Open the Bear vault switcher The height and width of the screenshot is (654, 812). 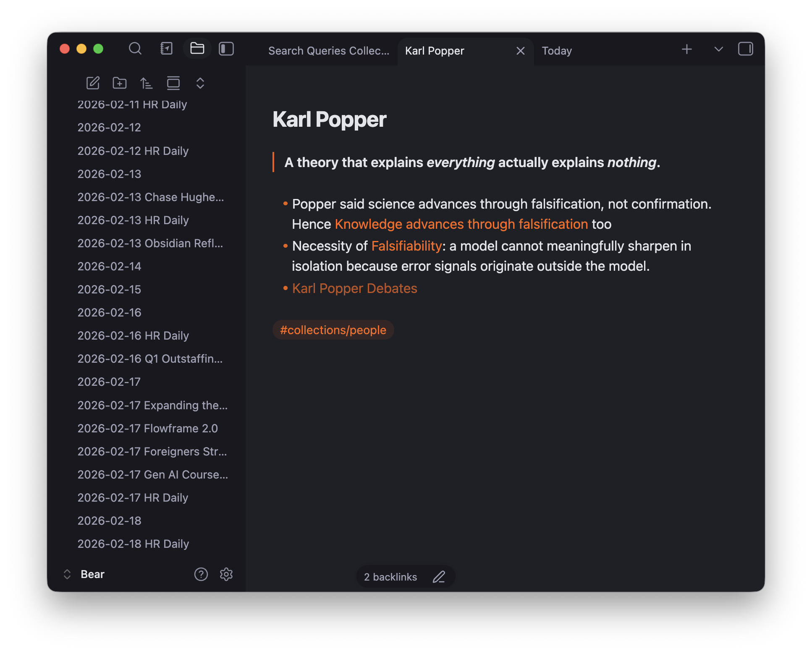(x=84, y=574)
